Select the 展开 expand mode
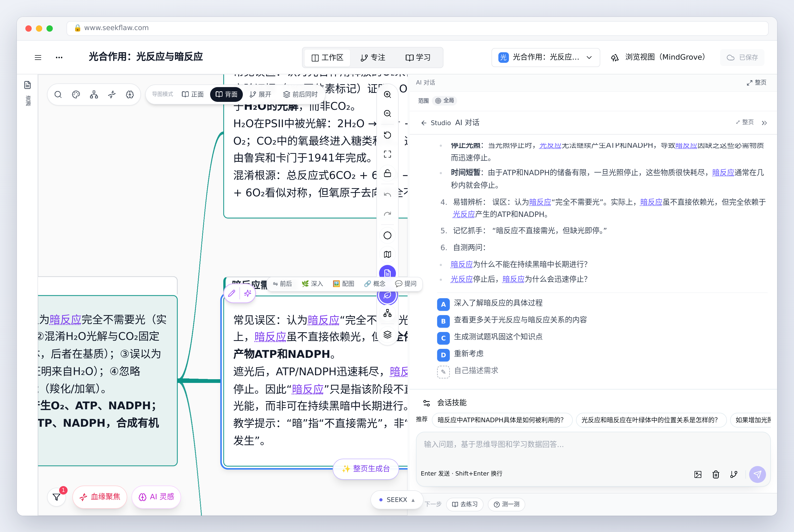Image resolution: width=794 pixels, height=532 pixels. (261, 94)
